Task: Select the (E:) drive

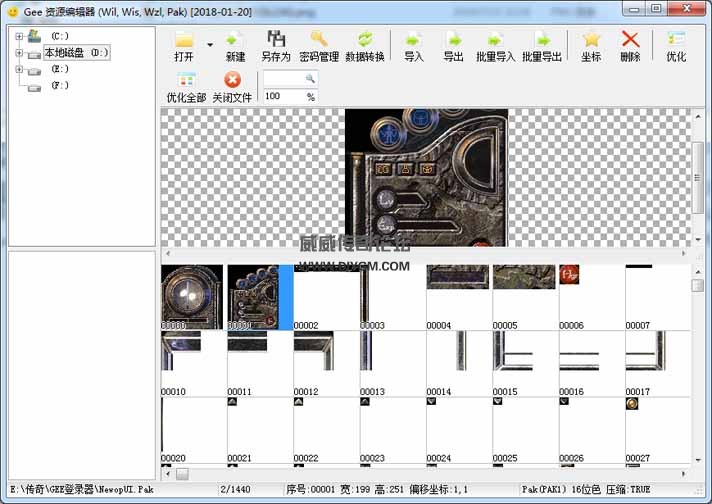Action: tap(59, 69)
